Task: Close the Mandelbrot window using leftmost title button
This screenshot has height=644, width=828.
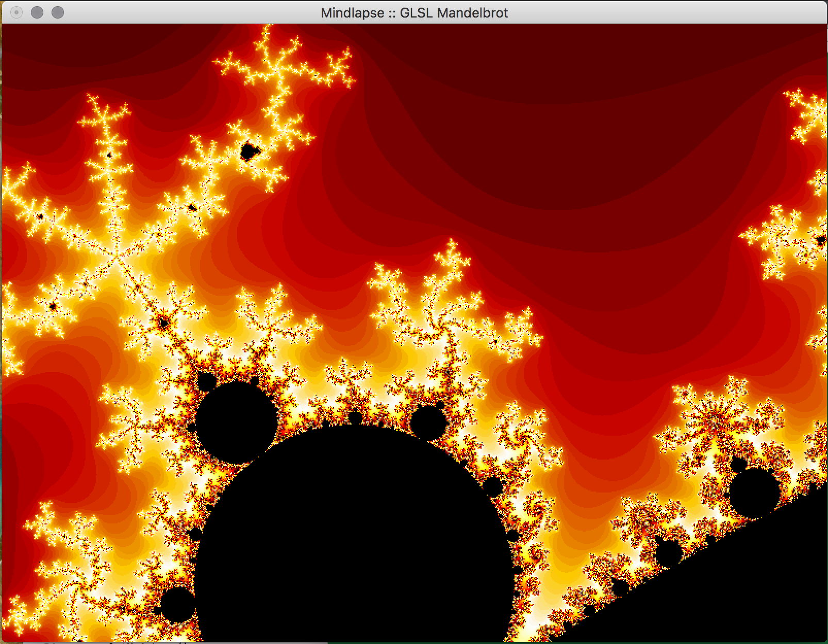Action: 16,12
